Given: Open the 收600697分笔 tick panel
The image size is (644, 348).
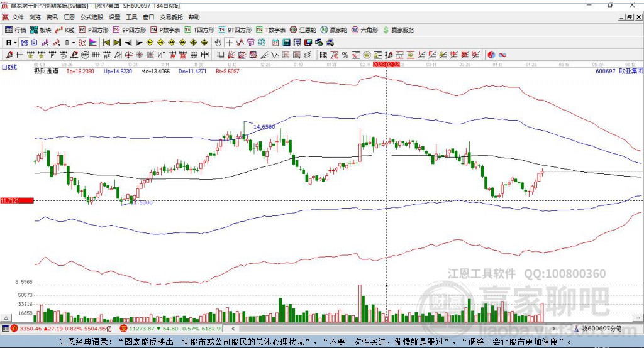Looking at the screenshot, I should coord(597,329).
